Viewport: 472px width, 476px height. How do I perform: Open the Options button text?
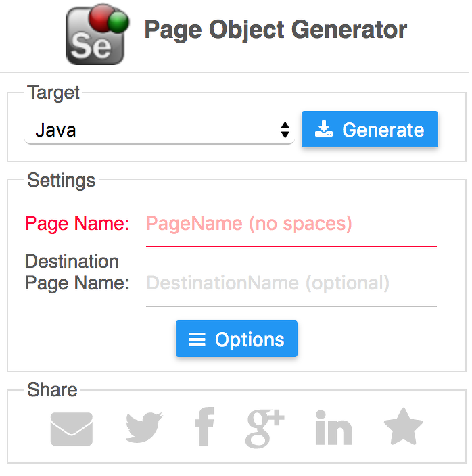(250, 339)
